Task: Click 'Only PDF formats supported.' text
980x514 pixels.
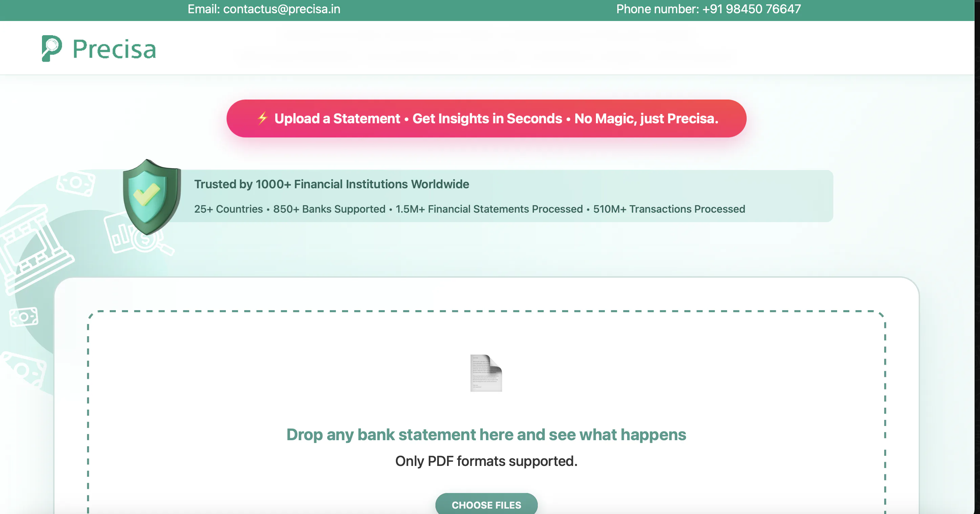Action: 486,461
